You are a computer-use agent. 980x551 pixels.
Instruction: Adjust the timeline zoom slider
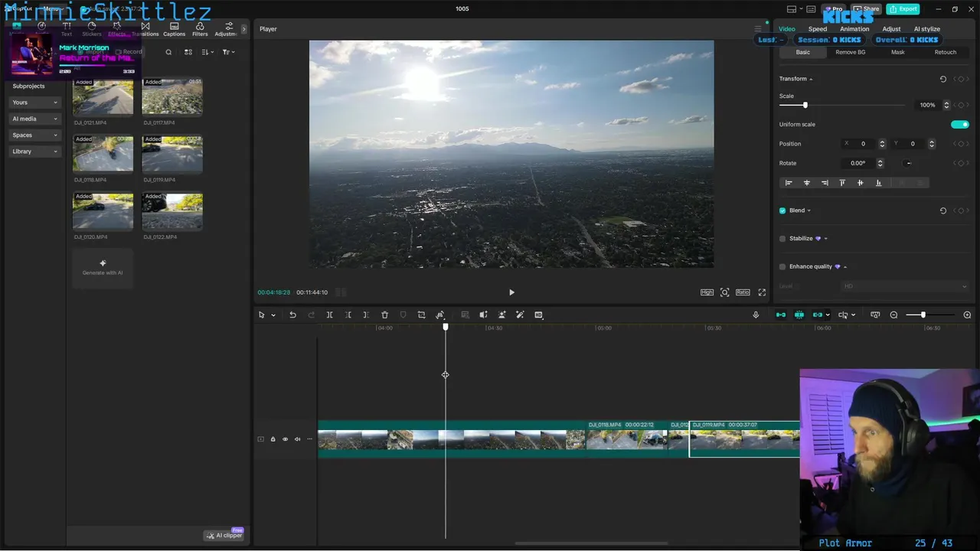[923, 315]
